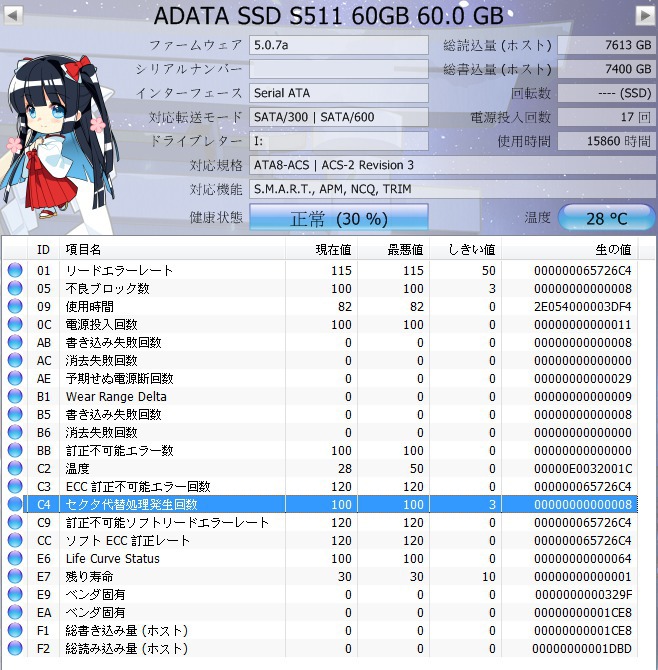Click the features field S.M.A.R.T., APM, NCQ, TRIM

pos(452,189)
